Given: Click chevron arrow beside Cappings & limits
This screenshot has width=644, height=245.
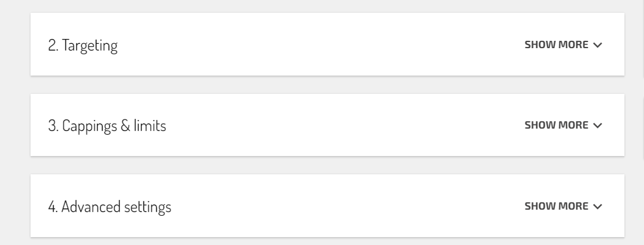Looking at the screenshot, I should [x=598, y=125].
